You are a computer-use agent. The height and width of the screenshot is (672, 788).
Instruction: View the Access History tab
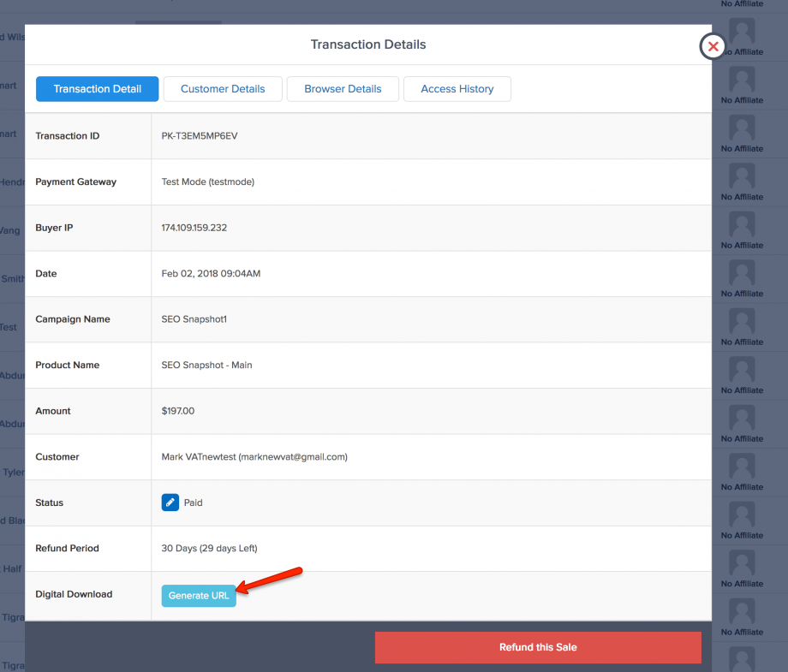coord(457,89)
